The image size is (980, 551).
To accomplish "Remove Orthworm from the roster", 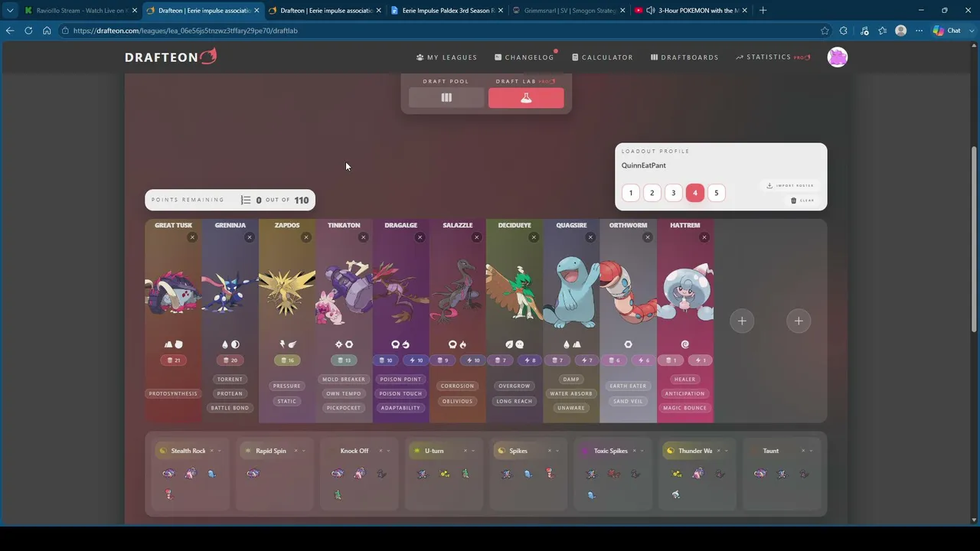I will [647, 237].
